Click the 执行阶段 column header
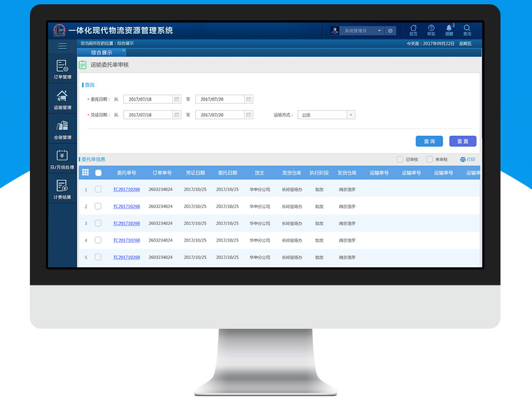532x401 pixels. coord(319,173)
